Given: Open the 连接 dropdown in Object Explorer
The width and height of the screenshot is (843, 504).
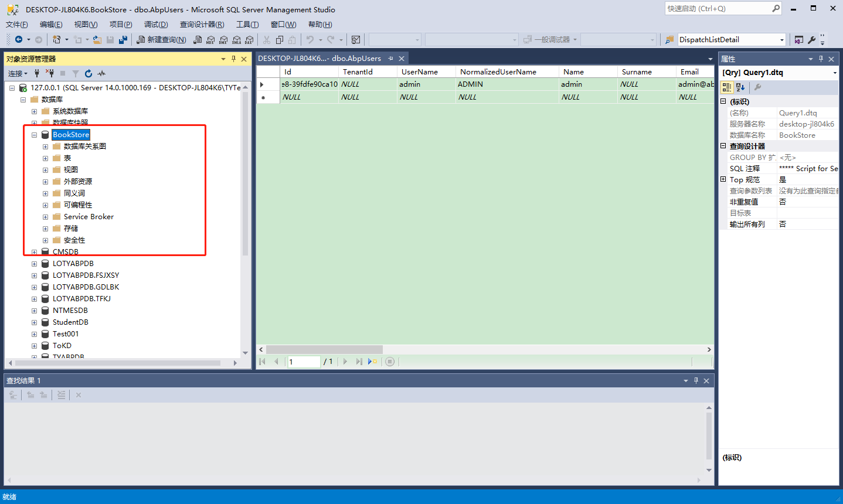Looking at the screenshot, I should tap(18, 73).
